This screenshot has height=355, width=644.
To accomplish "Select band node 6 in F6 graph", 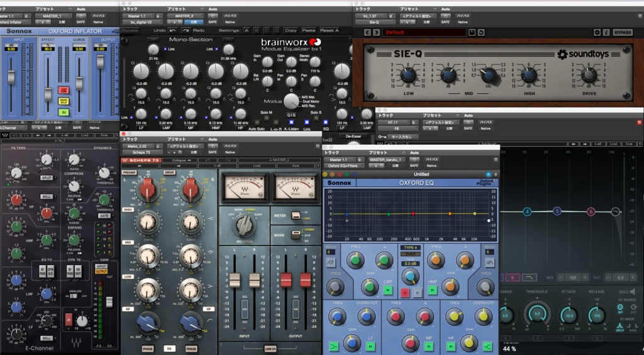I will [591, 212].
